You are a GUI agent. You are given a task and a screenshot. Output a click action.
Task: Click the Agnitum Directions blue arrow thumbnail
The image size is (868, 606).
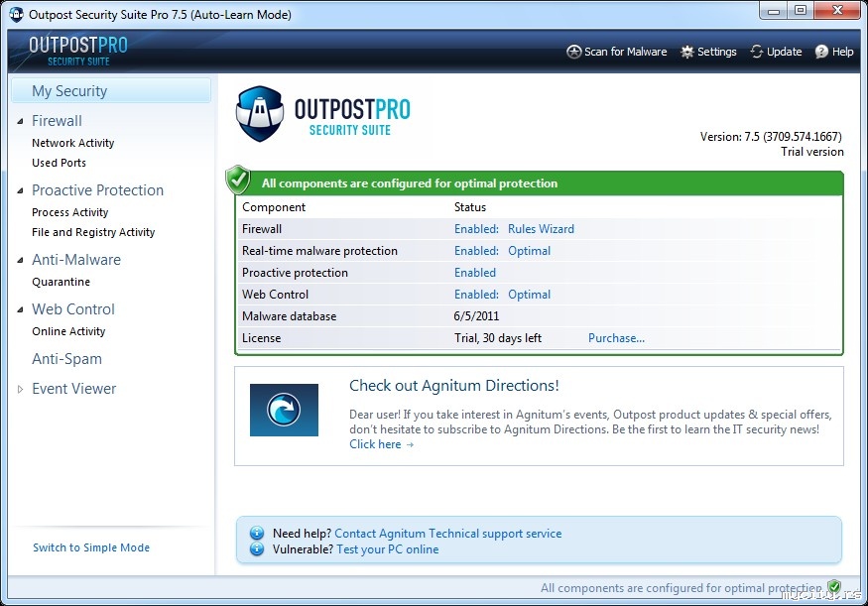tap(284, 410)
